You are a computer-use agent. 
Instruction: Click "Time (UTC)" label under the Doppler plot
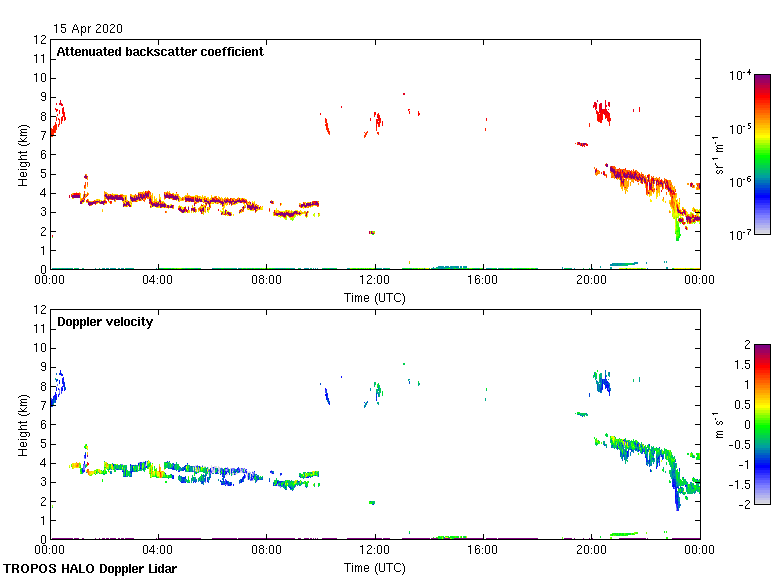coord(375,568)
